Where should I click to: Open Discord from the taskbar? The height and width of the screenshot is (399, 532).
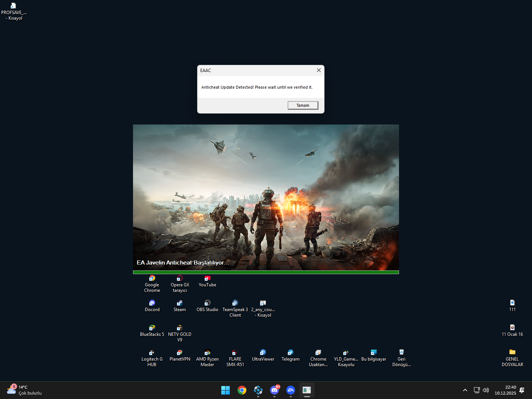274,390
